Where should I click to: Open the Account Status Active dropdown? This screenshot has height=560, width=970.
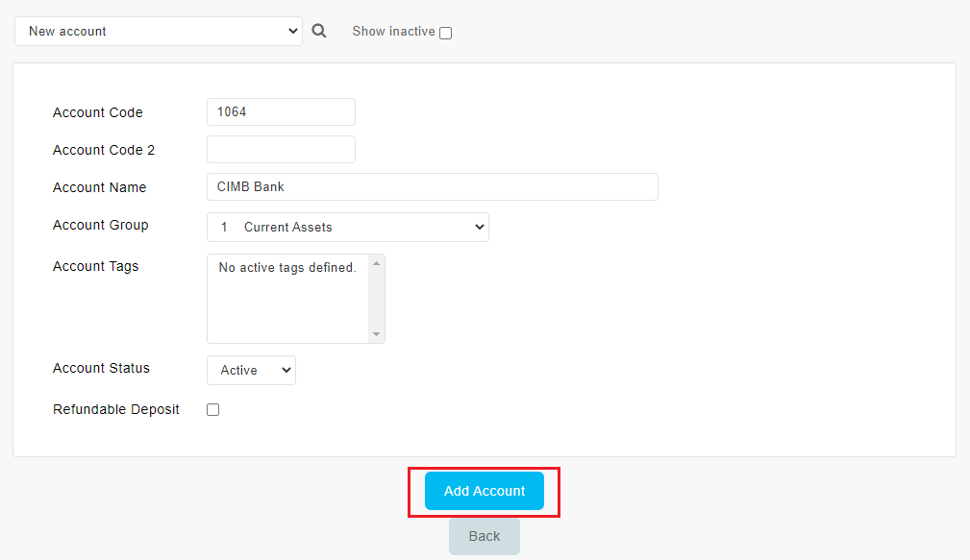coord(251,370)
